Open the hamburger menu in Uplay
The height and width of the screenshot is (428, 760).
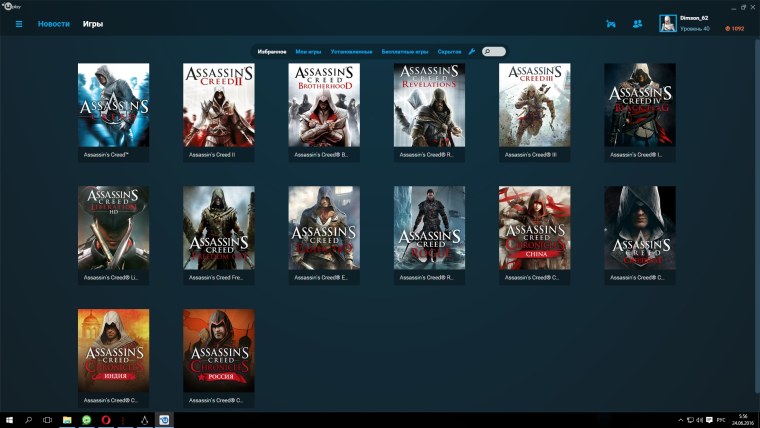coord(18,24)
